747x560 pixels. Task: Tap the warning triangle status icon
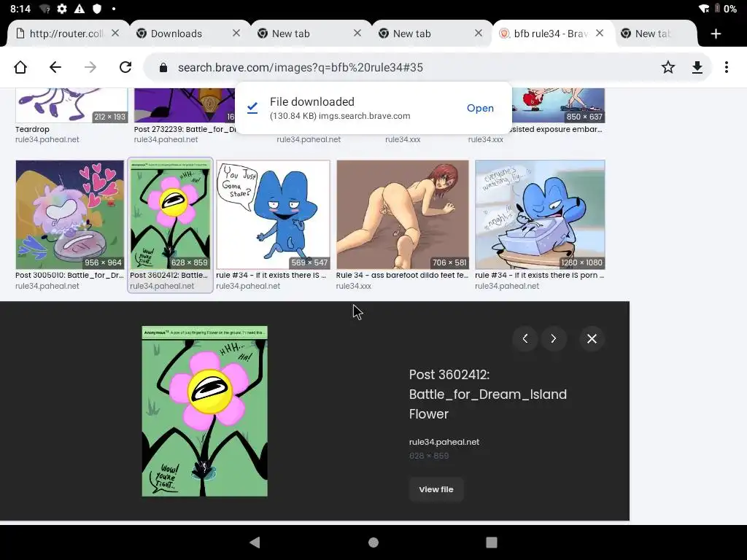pos(80,9)
